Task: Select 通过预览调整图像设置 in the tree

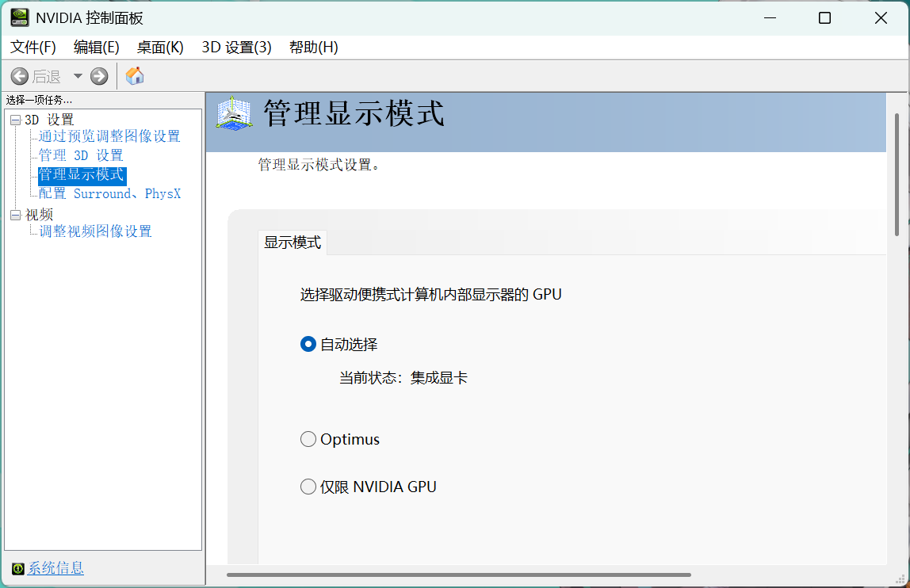Action: click(x=109, y=136)
